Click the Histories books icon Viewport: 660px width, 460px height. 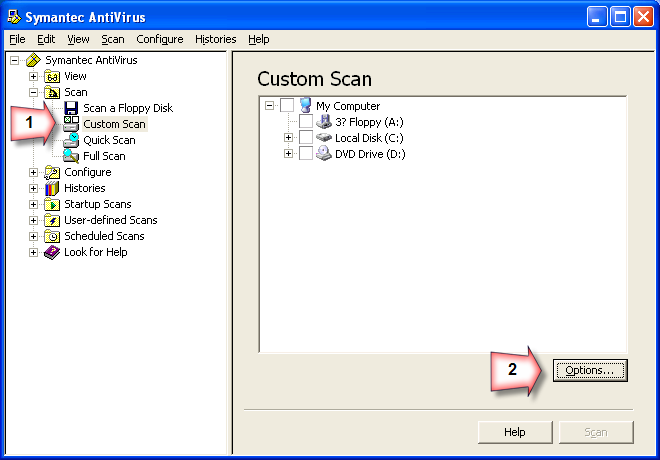[x=52, y=188]
